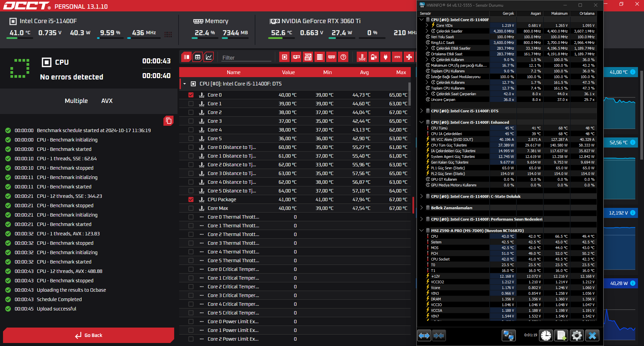Toggle temperature sensor type filter icon
The width and height of the screenshot is (644, 346).
362,57
